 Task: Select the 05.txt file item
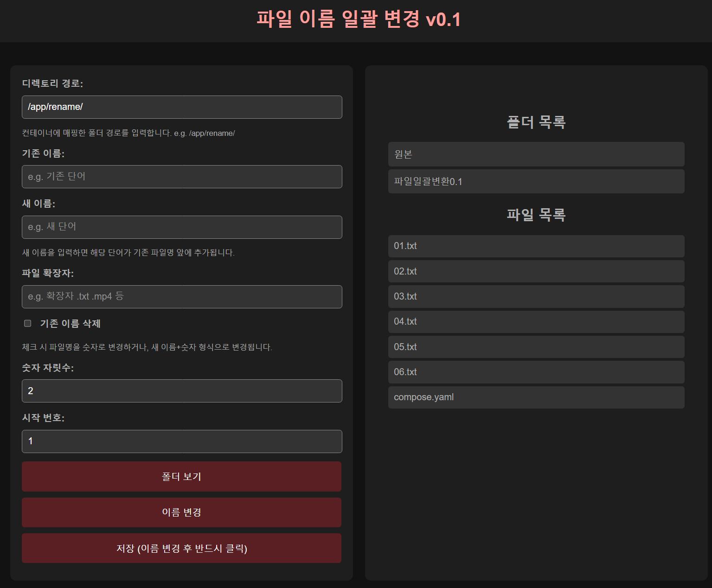[536, 347]
